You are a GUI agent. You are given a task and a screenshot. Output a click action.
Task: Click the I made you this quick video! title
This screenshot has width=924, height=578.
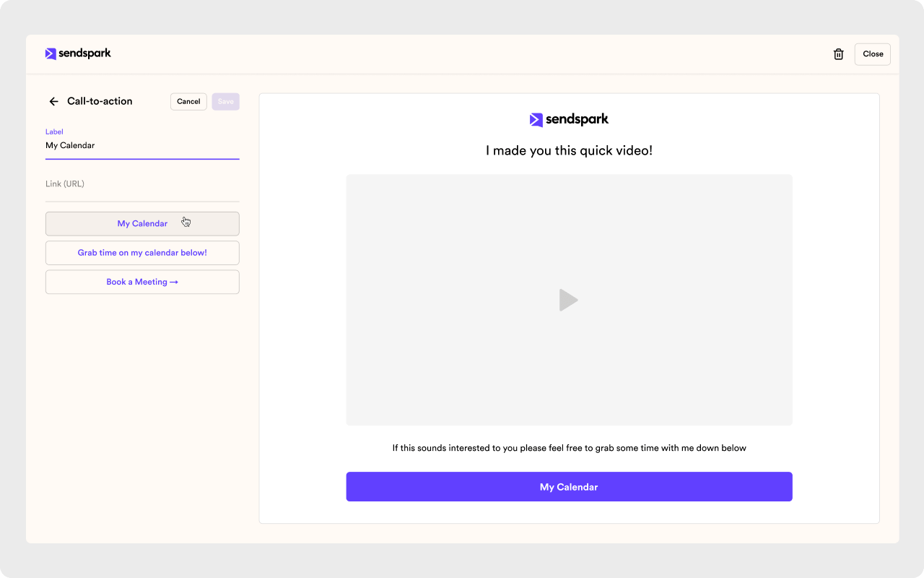[569, 150]
